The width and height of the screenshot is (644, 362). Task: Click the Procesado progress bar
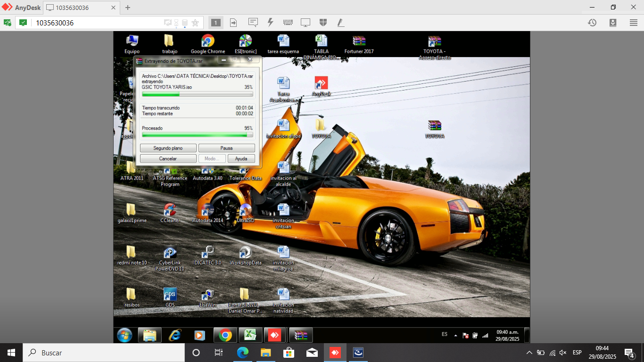198,135
